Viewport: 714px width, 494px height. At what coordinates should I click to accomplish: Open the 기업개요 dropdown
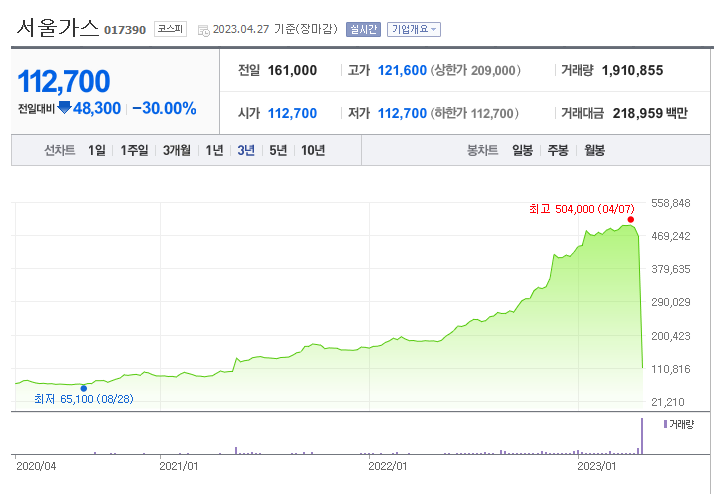(413, 30)
